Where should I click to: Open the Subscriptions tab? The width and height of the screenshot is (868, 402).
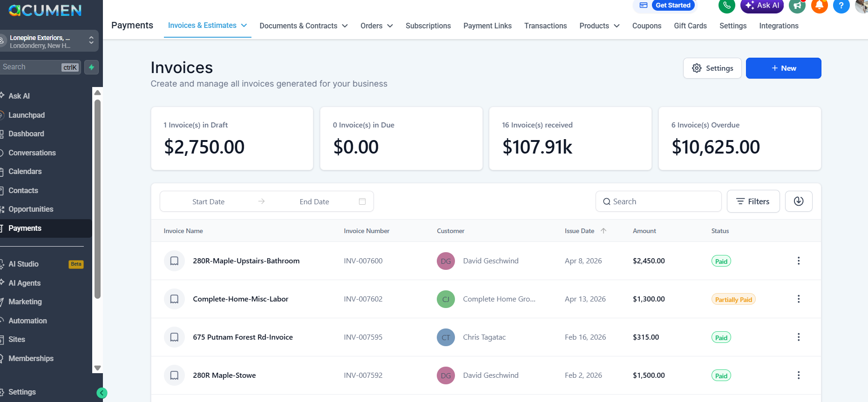(x=428, y=26)
